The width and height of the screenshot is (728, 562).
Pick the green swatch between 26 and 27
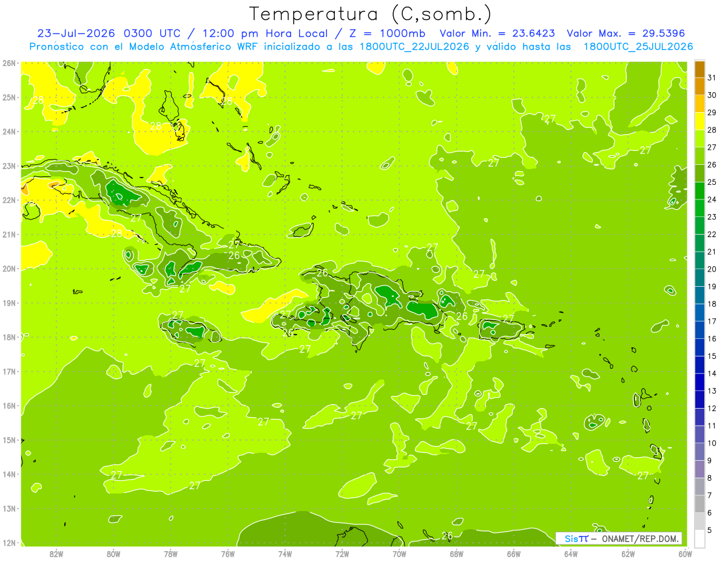pyautogui.click(x=699, y=156)
